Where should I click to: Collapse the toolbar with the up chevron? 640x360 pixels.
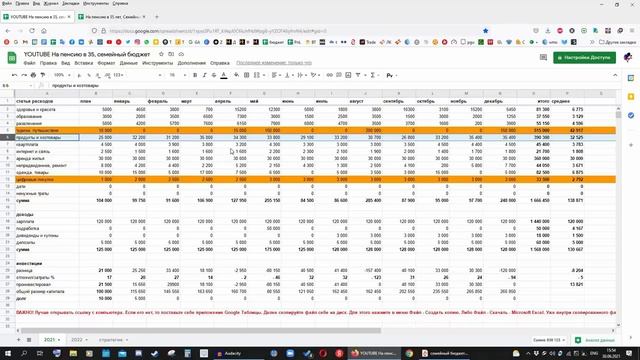(x=615, y=75)
